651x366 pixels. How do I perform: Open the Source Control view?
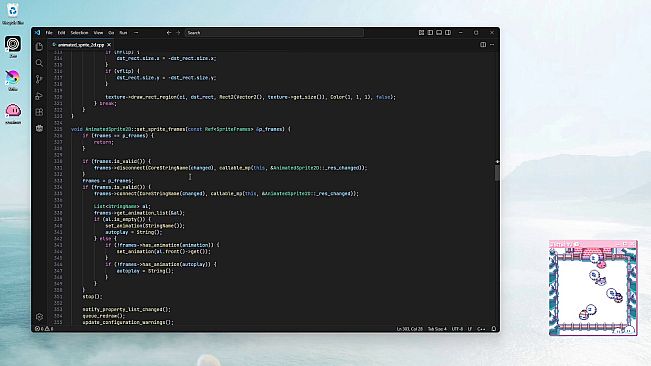pyautogui.click(x=39, y=79)
